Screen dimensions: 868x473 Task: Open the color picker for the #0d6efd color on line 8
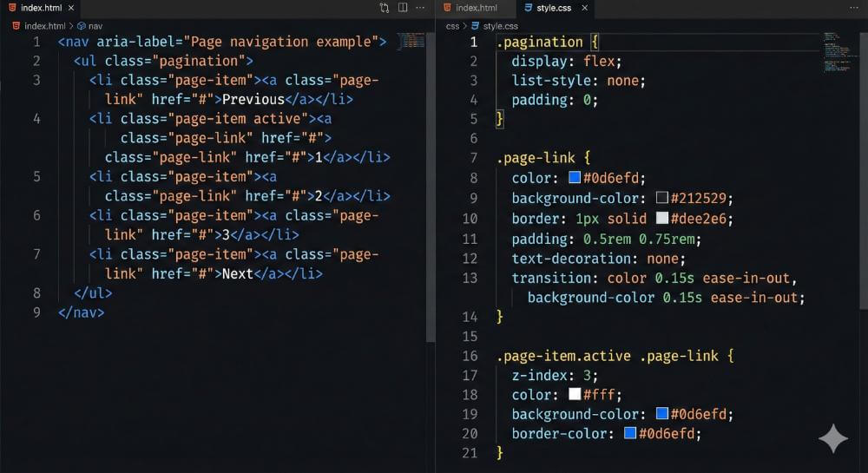(x=575, y=177)
